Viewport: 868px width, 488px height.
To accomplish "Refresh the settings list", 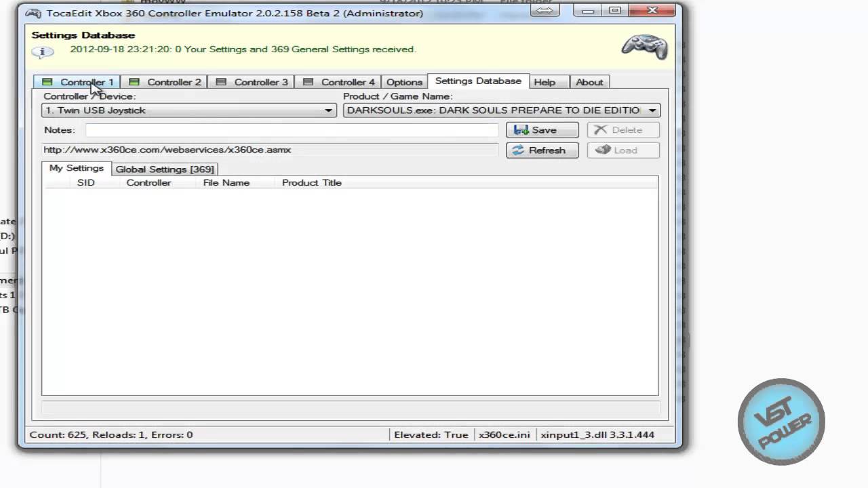I will click(542, 150).
